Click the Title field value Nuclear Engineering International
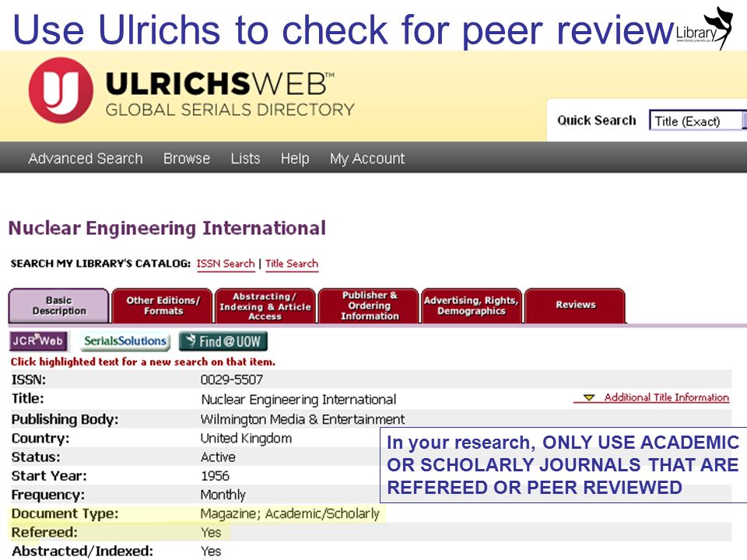Image resolution: width=747 pixels, height=560 pixels. click(x=298, y=399)
